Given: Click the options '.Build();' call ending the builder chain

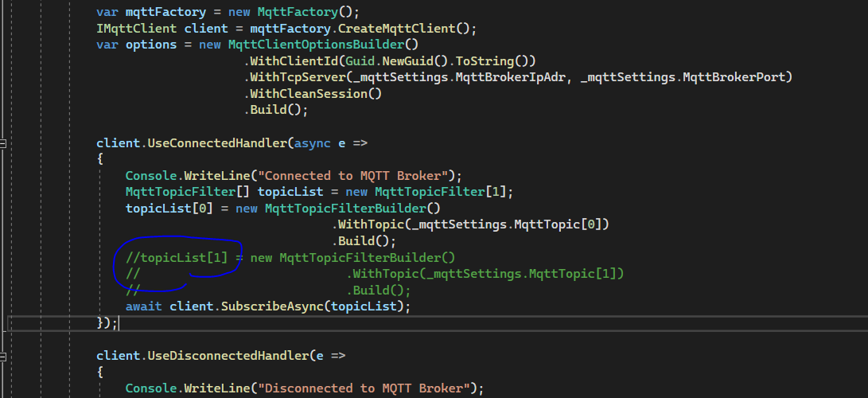Looking at the screenshot, I should [276, 110].
